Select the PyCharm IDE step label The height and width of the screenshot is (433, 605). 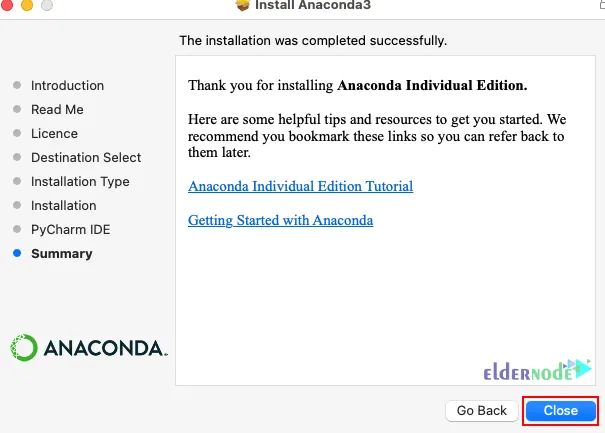tap(71, 230)
